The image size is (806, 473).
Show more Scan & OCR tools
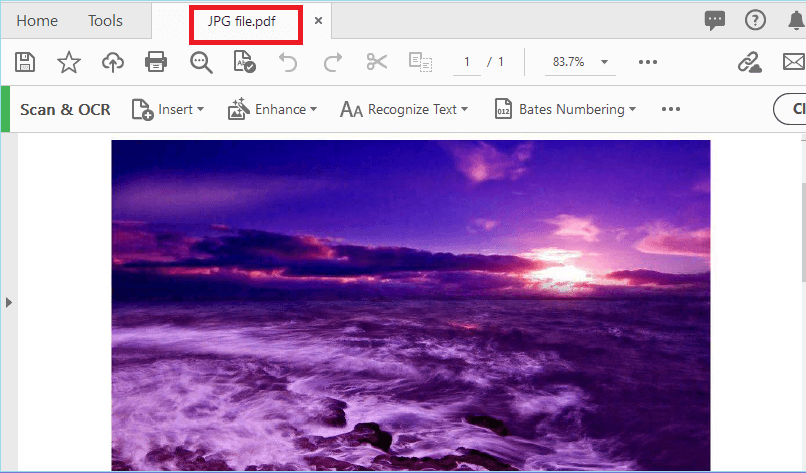(671, 109)
